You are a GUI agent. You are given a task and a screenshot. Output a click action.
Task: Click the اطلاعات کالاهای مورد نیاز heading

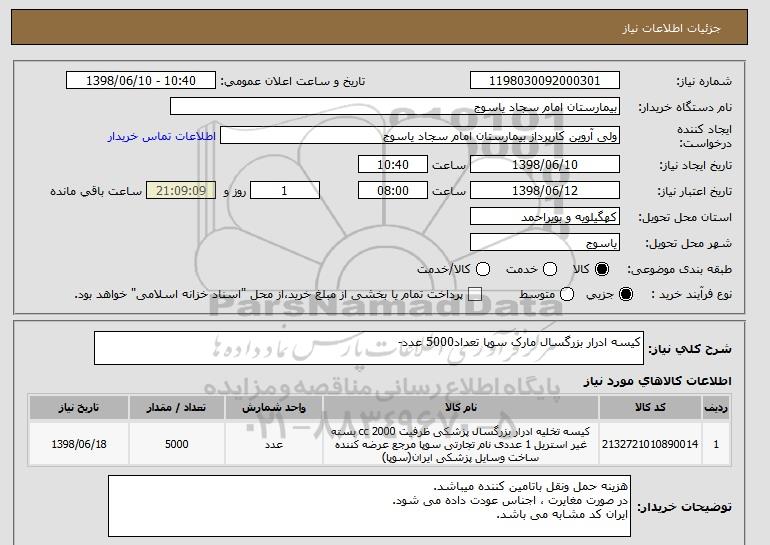point(657,381)
